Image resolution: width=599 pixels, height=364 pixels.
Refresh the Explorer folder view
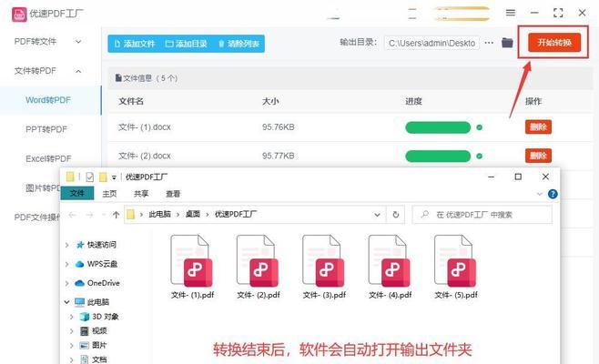point(396,215)
